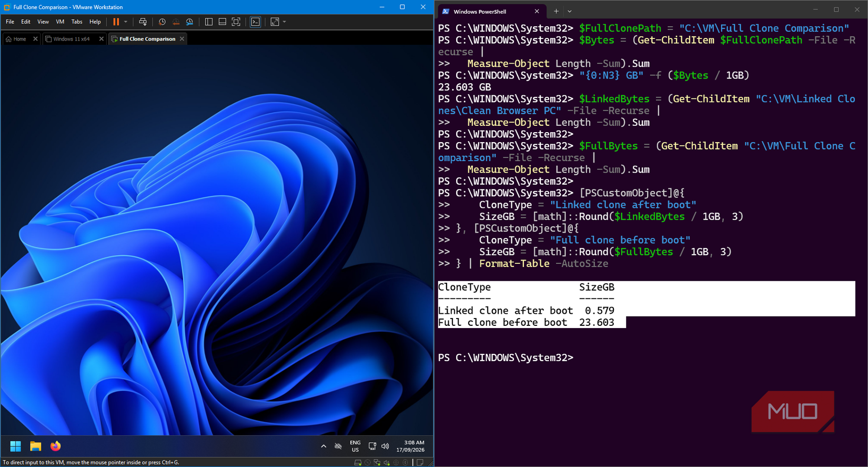Click the status bar hint about Ctrl+G
Screen dimensions: 868x467
tap(91, 463)
